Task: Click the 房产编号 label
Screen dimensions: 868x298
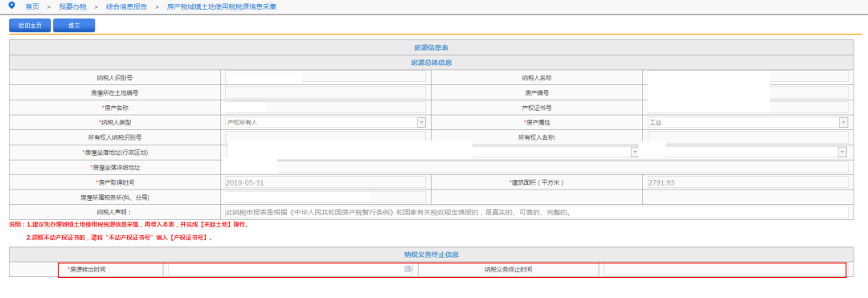Action: coord(536,92)
